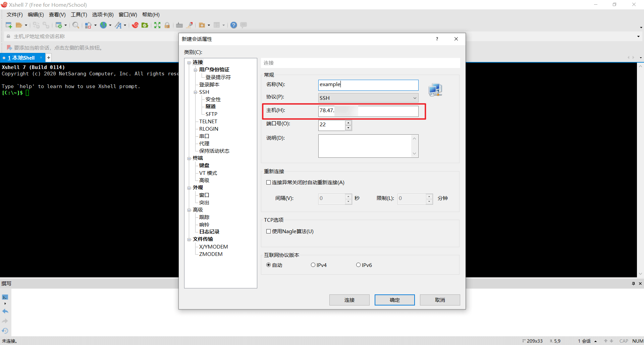Image resolution: width=644 pixels, height=345 pixels.
Task: Toggle the full screen green arrows icon
Action: coord(157,25)
